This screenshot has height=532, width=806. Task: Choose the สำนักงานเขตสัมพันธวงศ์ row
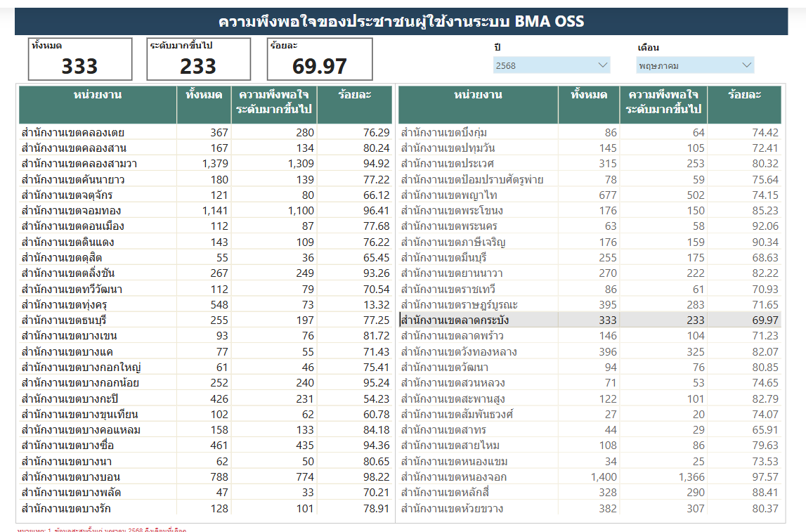[x=590, y=415]
